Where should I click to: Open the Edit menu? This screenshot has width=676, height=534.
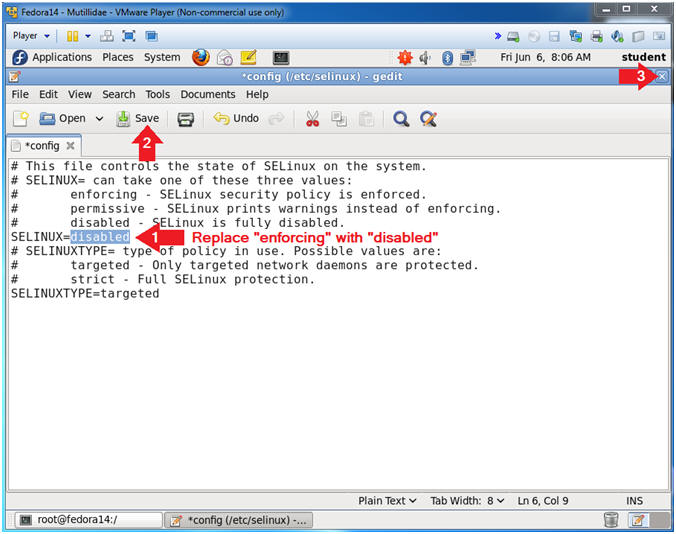48,94
